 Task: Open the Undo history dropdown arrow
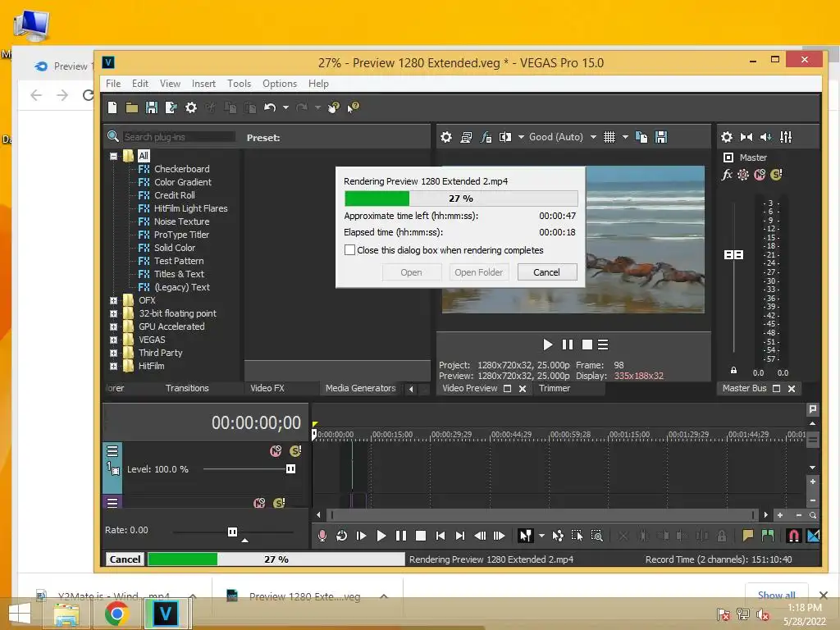click(x=285, y=107)
